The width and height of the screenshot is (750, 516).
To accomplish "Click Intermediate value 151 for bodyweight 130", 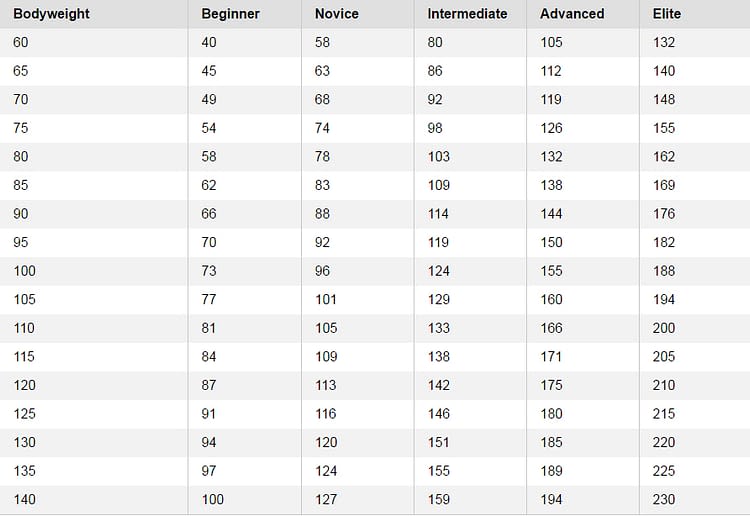I will [439, 442].
